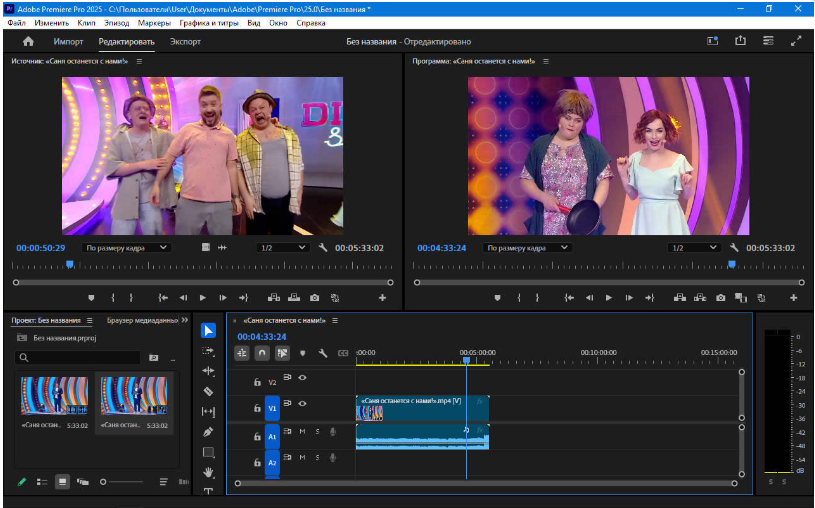Viewport: 815px width, 508px height.
Task: Expand hidden panel tabs in Project panel
Action: [184, 320]
